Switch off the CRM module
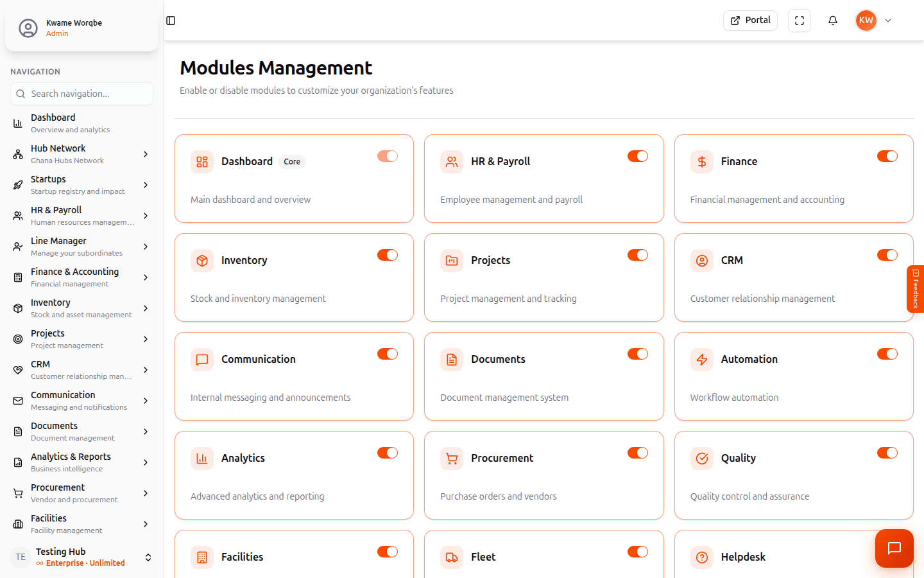Screen dimensions: 924x578 pyautogui.click(x=887, y=255)
